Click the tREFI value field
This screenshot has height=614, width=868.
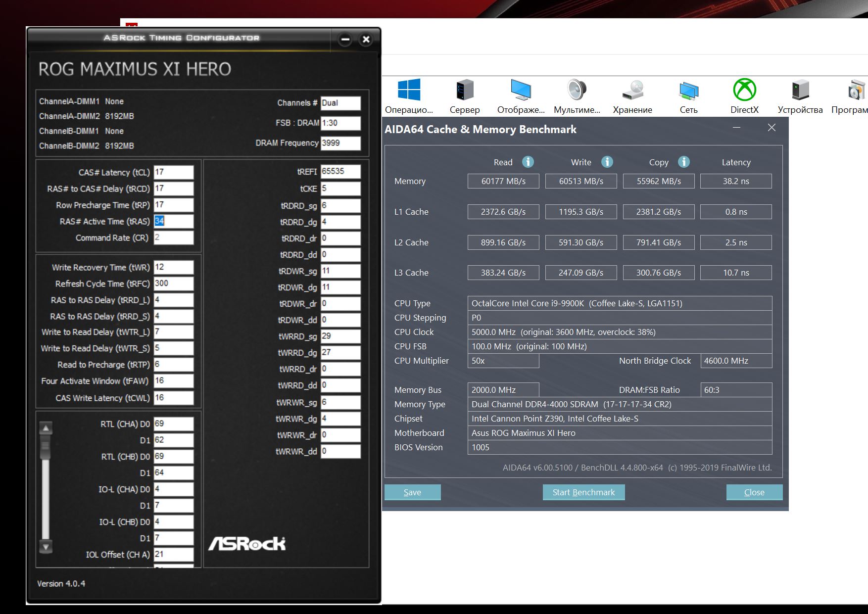(341, 172)
